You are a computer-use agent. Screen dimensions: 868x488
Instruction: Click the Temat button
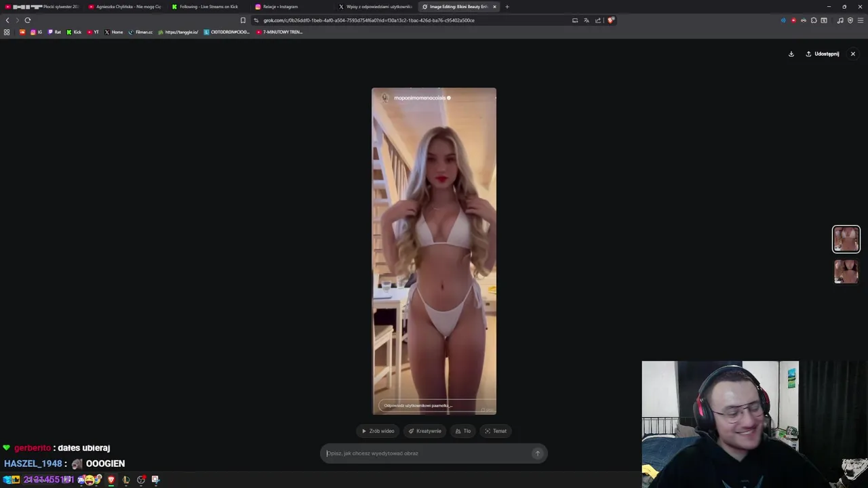496,431
